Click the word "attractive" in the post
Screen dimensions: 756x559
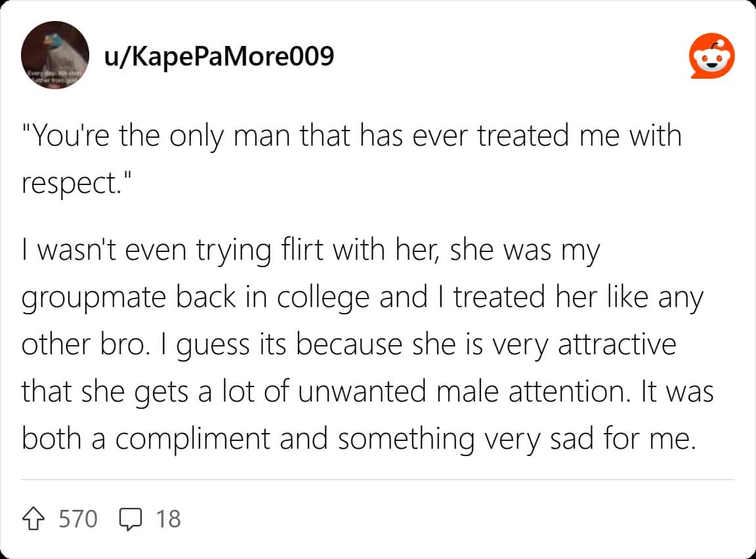[x=617, y=344]
